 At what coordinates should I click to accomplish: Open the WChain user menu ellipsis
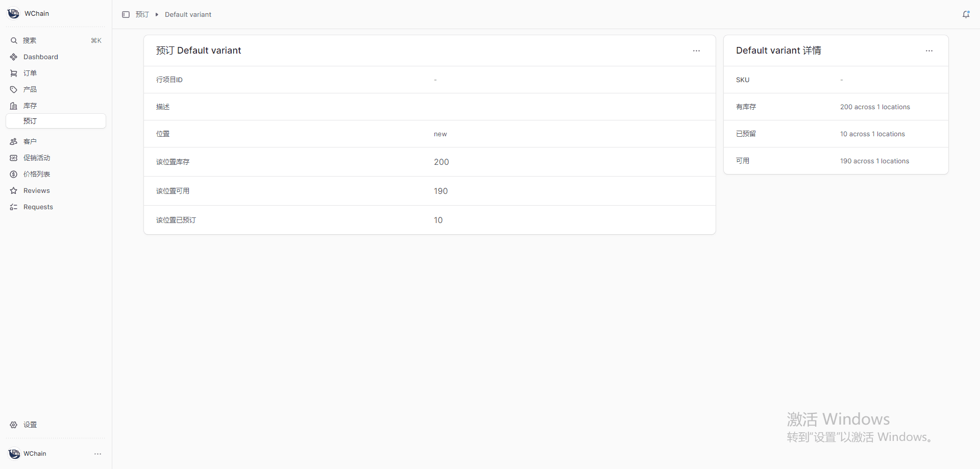(97, 454)
